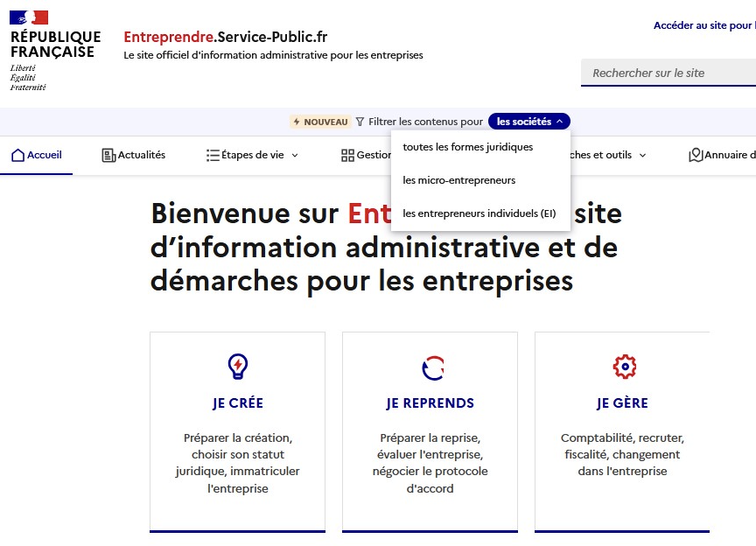Viewport: 756px width, 546px height.
Task: Open the JE CRÉE card heading
Action: point(237,403)
